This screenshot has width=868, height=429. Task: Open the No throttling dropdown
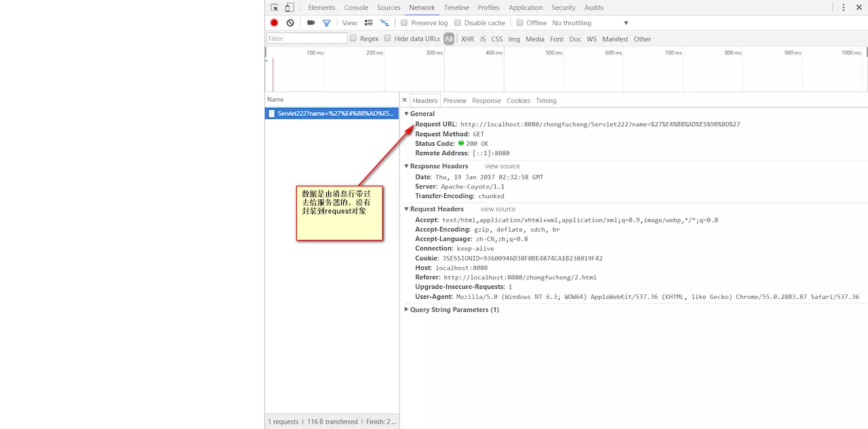[590, 23]
